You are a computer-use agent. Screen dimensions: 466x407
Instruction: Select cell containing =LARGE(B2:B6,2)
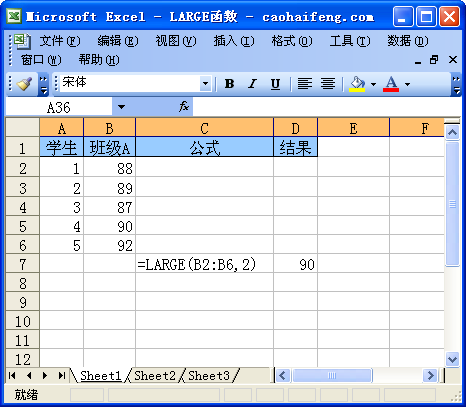click(x=204, y=264)
